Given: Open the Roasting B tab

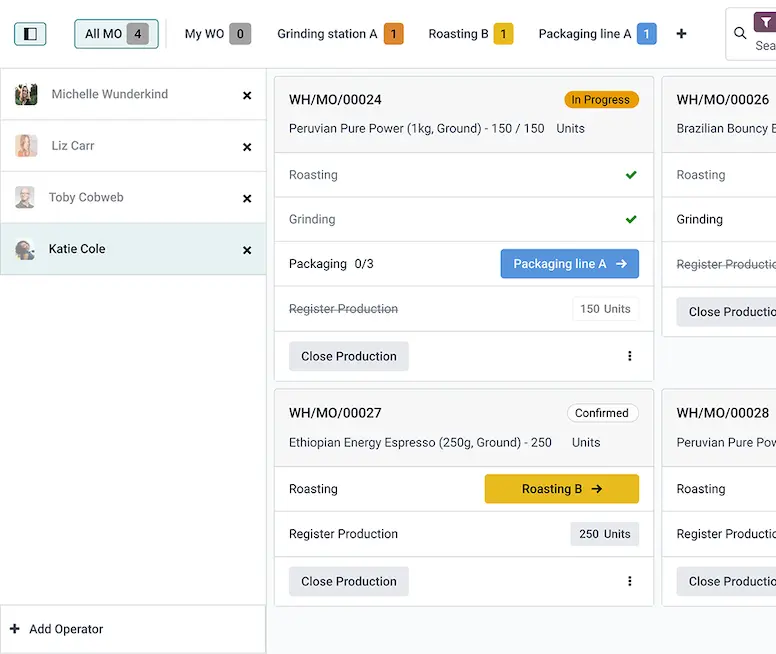Looking at the screenshot, I should [469, 34].
